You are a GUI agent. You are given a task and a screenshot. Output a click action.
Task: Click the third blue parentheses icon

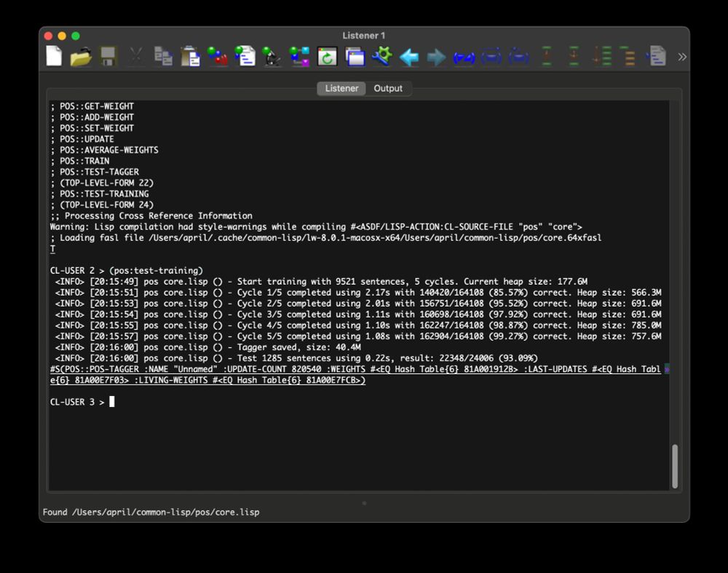pos(518,57)
